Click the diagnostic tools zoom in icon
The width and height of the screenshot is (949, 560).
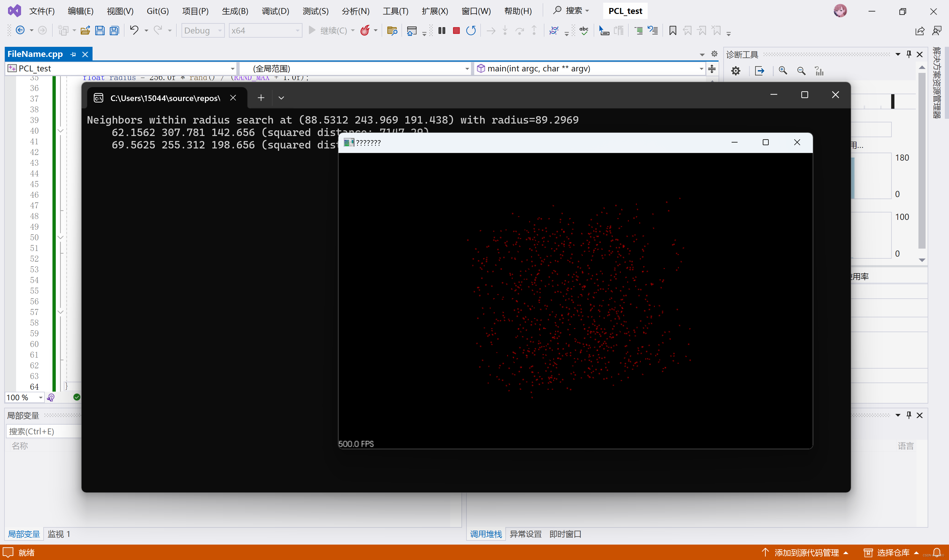[x=782, y=71]
